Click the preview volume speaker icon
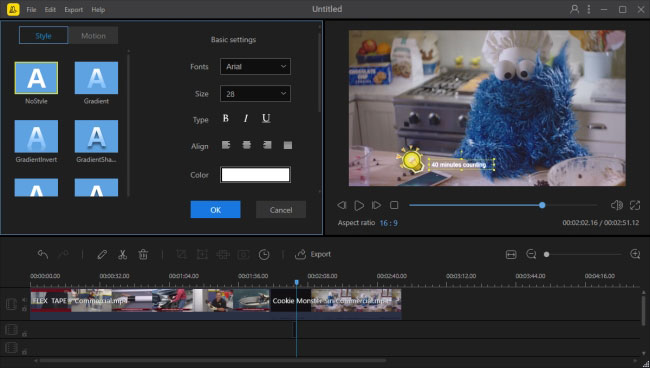Image resolution: width=650 pixels, height=368 pixels. click(x=616, y=205)
